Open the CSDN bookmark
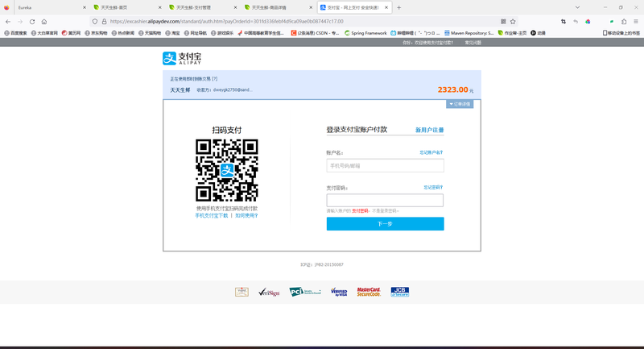Screen dimensions: 644x349 315,33
